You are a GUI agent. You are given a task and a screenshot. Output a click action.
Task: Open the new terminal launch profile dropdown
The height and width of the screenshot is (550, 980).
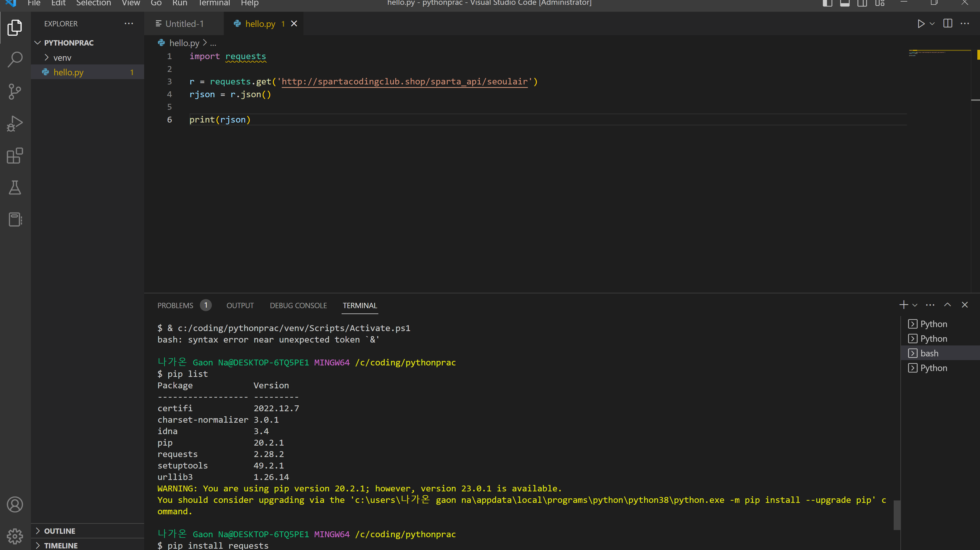915,305
